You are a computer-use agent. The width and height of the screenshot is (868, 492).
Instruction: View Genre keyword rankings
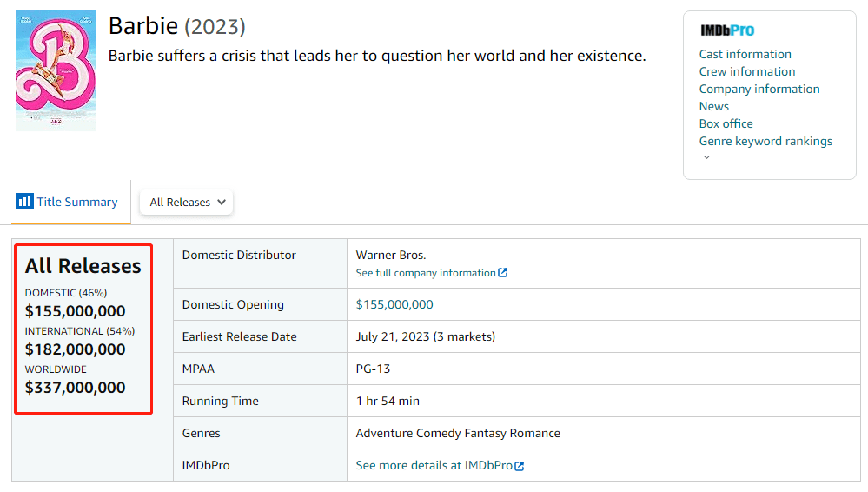point(765,141)
